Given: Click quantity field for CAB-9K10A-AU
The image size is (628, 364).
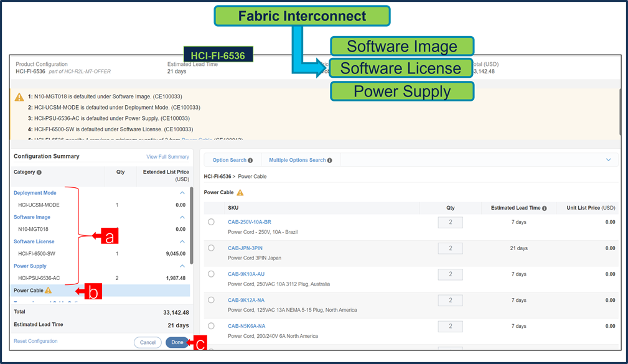Looking at the screenshot, I should click(450, 274).
